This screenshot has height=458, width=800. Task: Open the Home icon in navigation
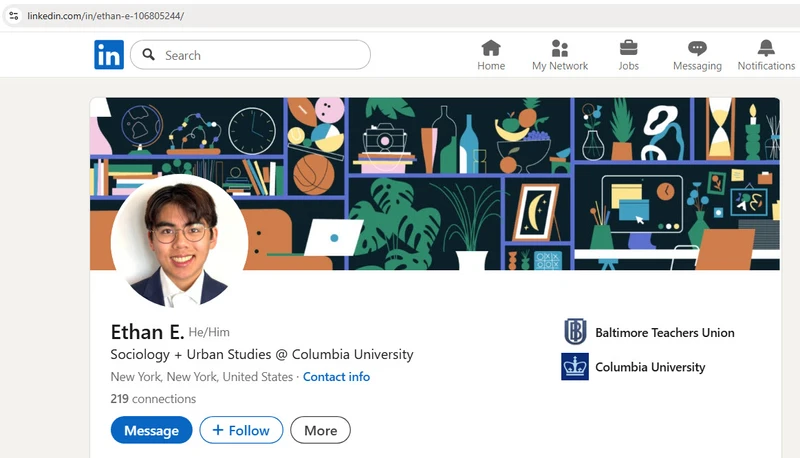coord(491,48)
